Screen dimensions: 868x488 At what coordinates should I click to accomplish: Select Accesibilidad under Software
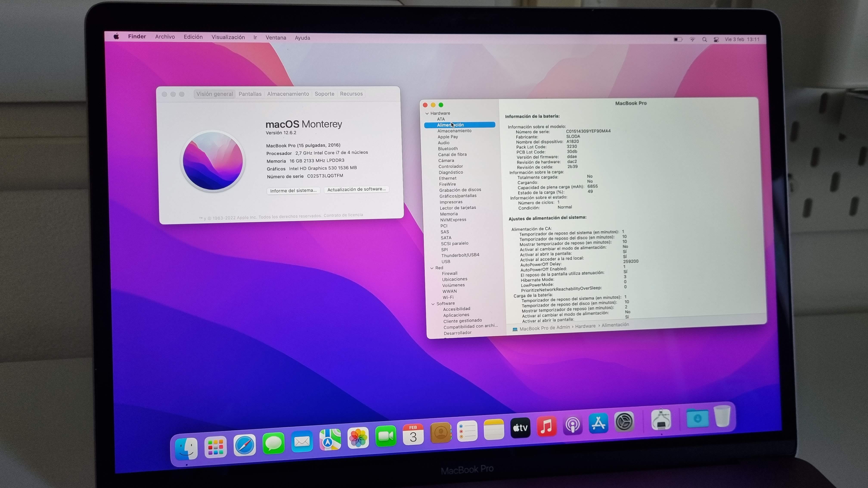pyautogui.click(x=457, y=309)
